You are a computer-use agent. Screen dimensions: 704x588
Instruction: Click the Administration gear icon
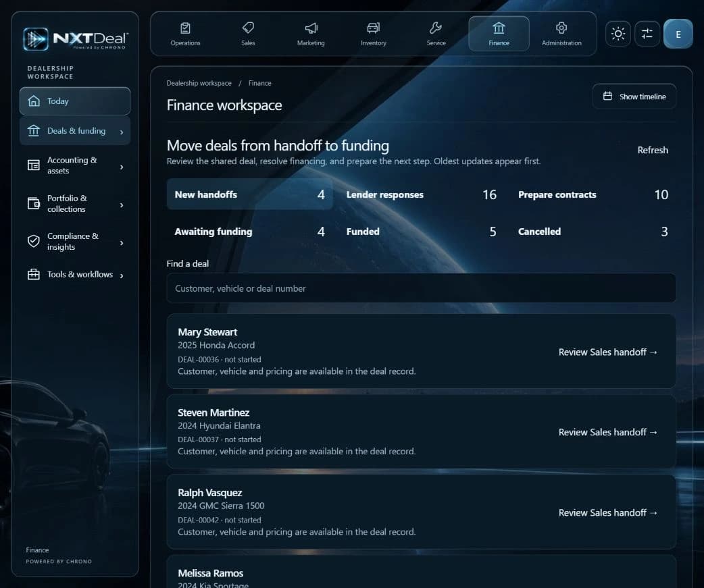(561, 28)
